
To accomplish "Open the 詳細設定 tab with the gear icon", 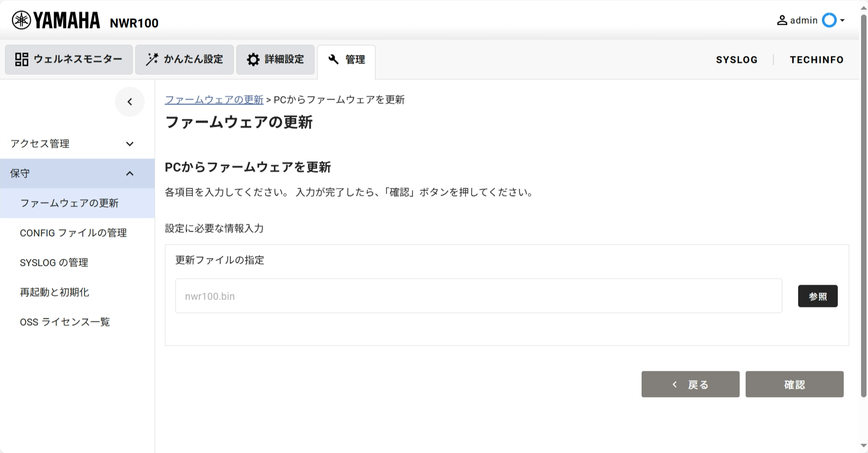I will coord(275,59).
